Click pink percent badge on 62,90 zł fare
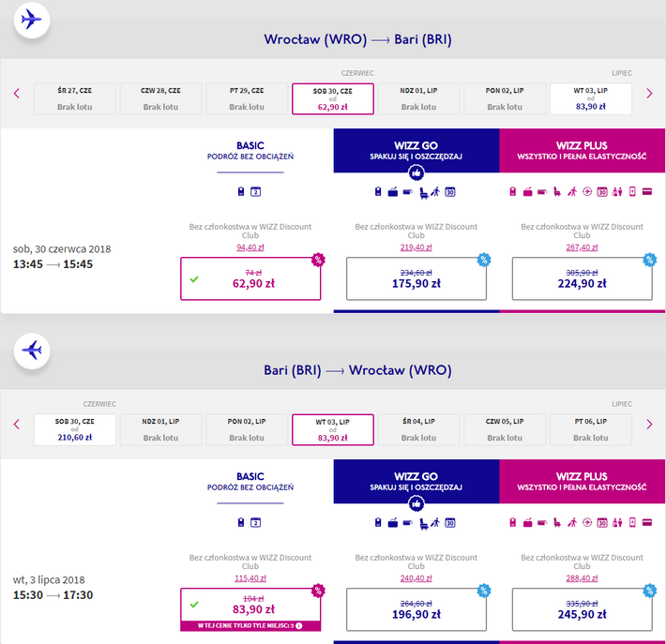Viewport: 666px width, 644px height. 318,260
